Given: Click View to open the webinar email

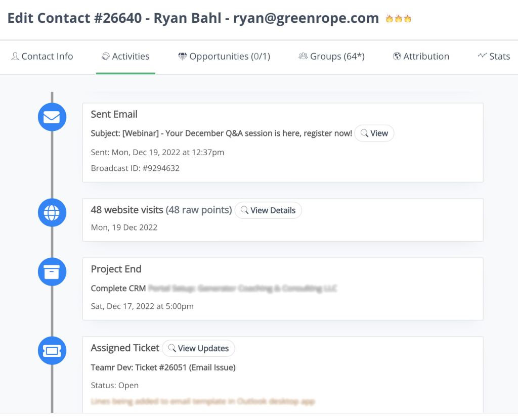Looking at the screenshot, I should click(x=374, y=133).
